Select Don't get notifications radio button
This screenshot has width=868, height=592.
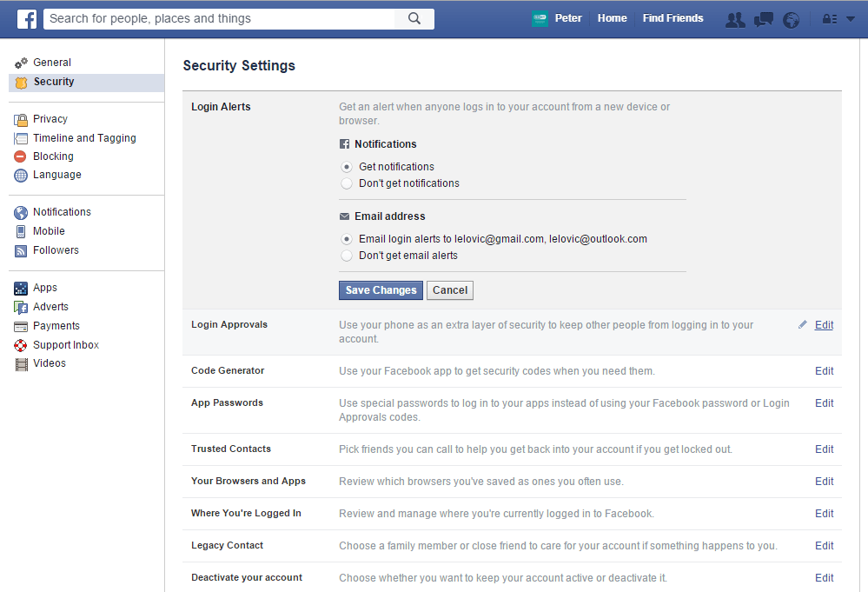point(347,183)
